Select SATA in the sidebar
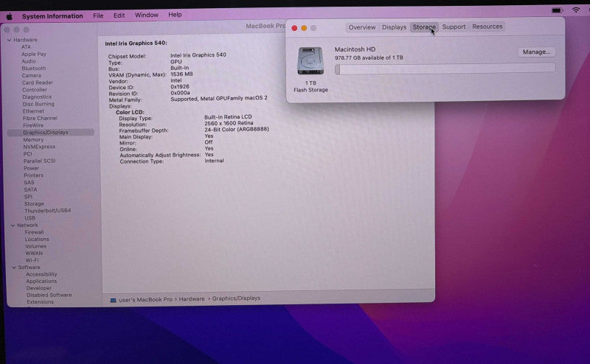 (x=30, y=190)
